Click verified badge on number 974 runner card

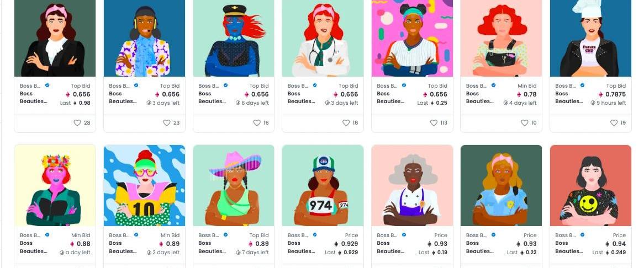click(315, 235)
